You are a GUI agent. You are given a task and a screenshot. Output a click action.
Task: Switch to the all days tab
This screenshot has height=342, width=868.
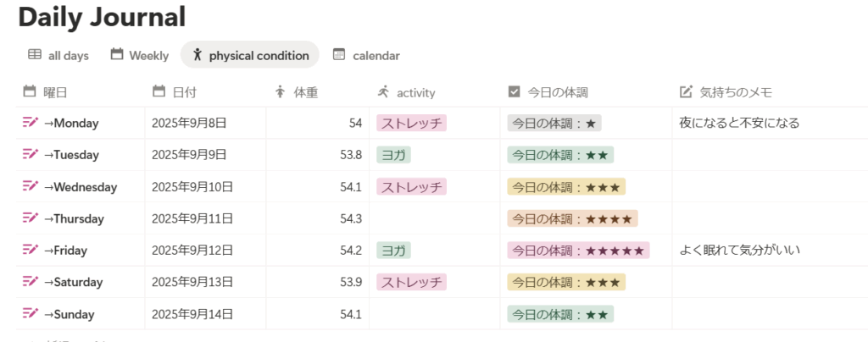pyautogui.click(x=58, y=55)
